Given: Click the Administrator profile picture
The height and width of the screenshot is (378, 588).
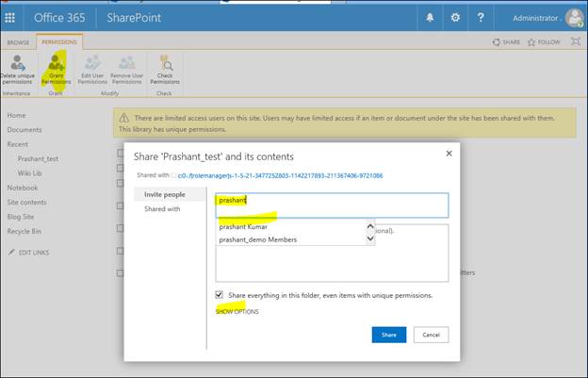Looking at the screenshot, I should coord(574,18).
